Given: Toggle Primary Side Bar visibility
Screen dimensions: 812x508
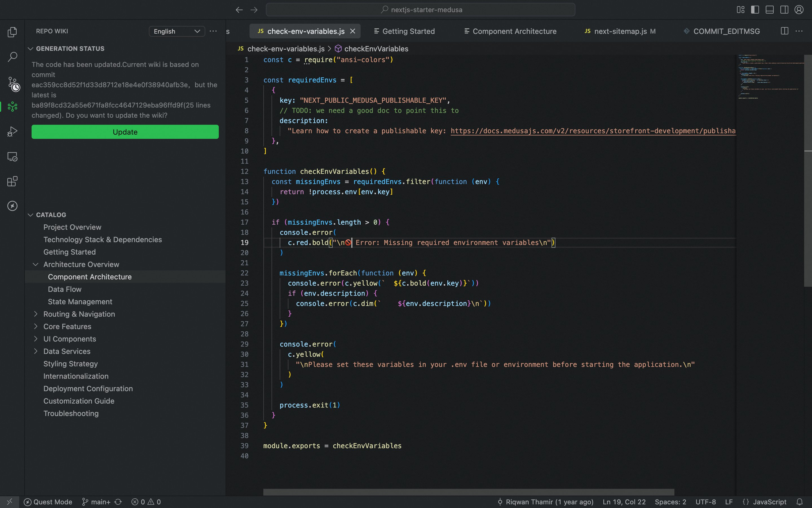Looking at the screenshot, I should tap(755, 10).
